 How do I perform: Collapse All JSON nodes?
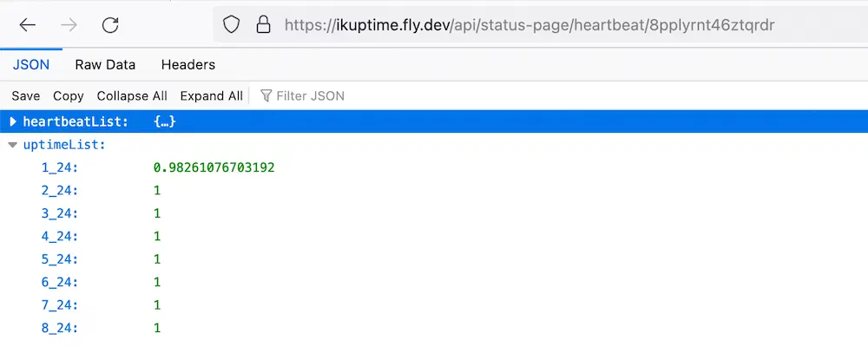tap(132, 95)
